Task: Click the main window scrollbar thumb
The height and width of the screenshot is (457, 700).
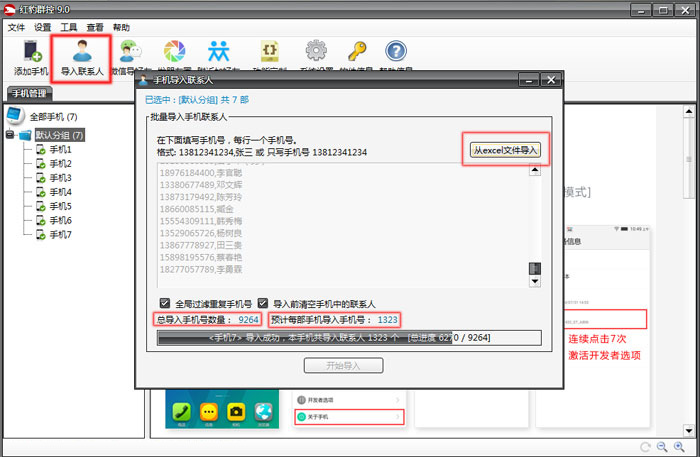Action: click(x=689, y=159)
